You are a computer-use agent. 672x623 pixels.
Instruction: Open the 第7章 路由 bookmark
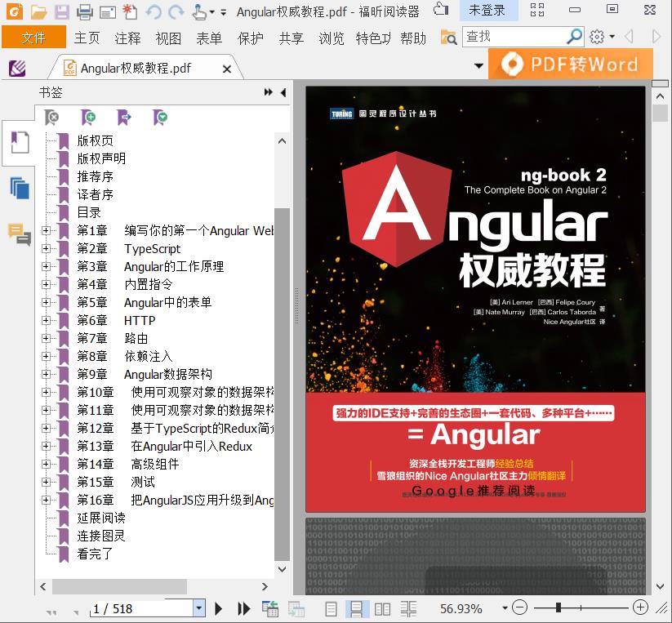click(x=113, y=339)
